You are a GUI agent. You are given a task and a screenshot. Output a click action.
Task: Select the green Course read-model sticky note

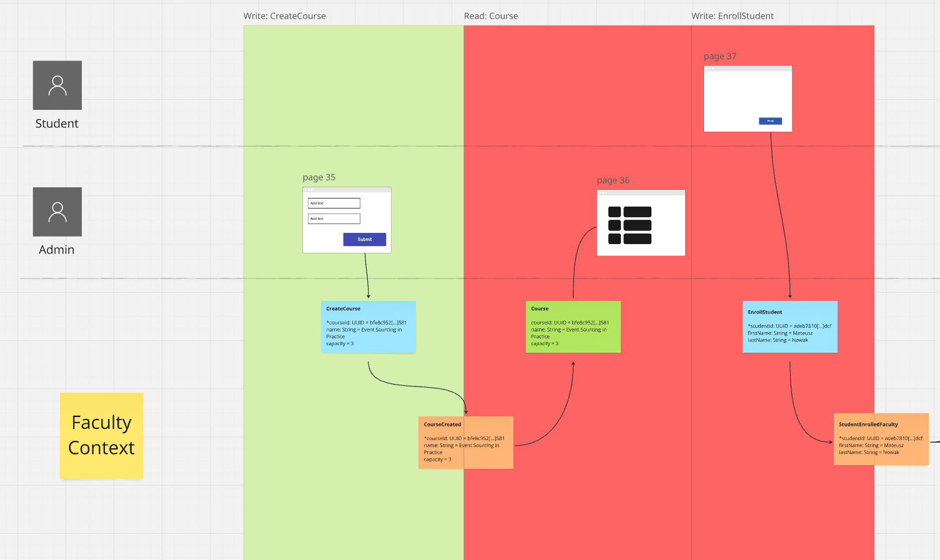click(x=572, y=327)
